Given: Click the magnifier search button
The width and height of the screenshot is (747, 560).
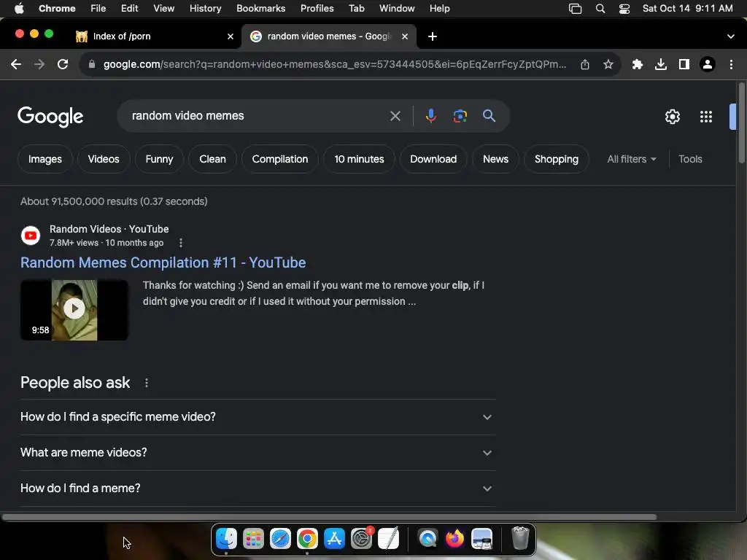Looking at the screenshot, I should click(489, 116).
